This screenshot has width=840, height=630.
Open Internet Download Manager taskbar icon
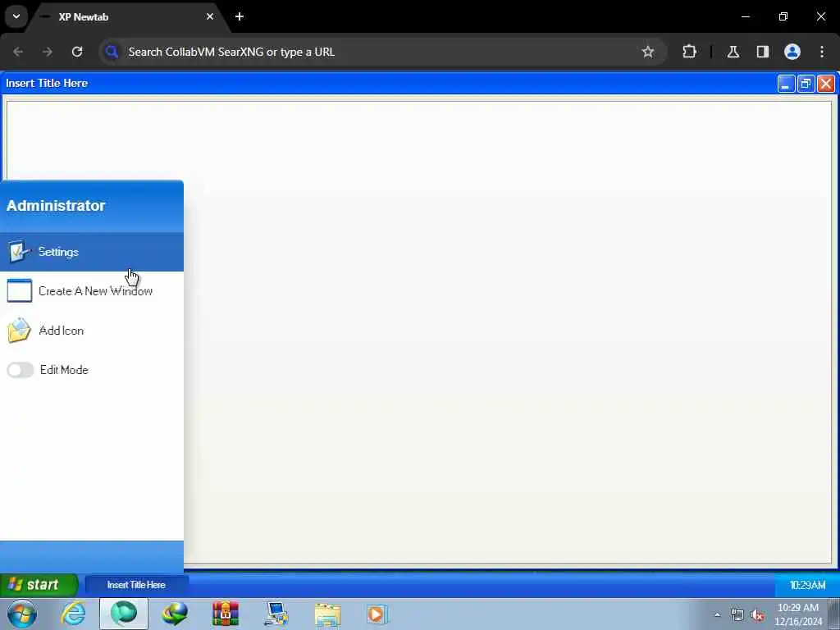coord(175,614)
